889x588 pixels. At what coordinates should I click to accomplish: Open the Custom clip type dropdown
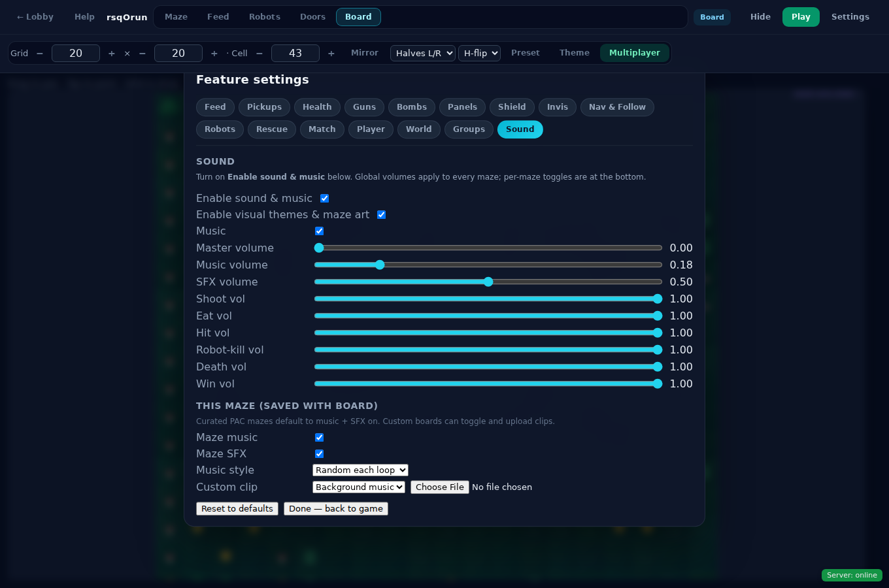point(359,487)
